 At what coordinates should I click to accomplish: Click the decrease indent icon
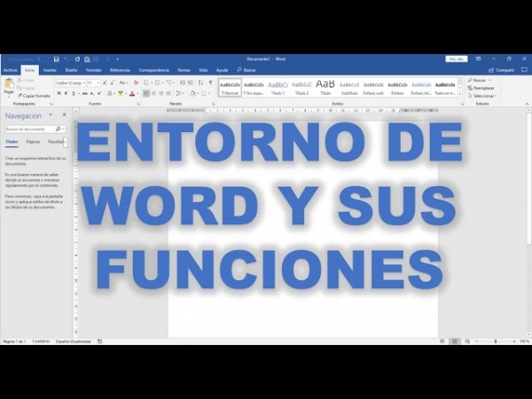(183, 82)
